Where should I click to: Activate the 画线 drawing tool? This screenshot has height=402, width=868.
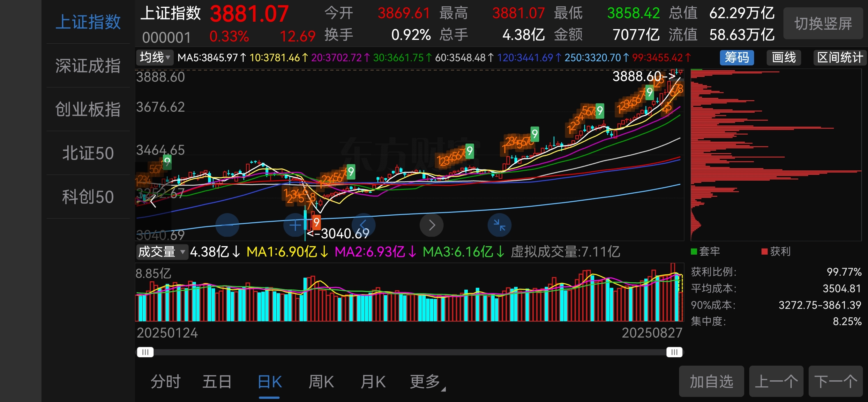tap(784, 57)
